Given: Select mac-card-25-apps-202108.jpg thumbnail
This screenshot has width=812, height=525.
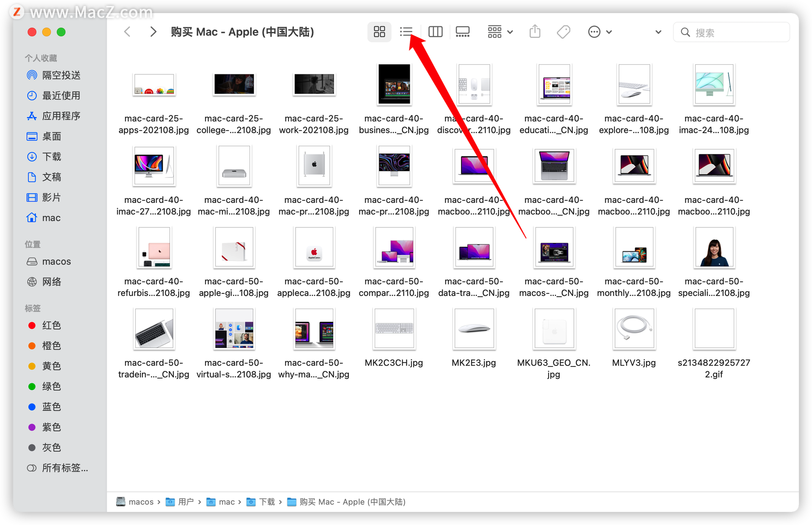Looking at the screenshot, I should point(154,85).
